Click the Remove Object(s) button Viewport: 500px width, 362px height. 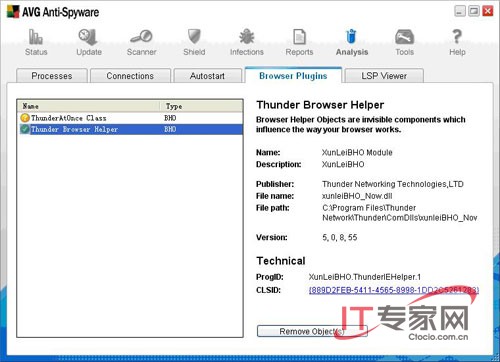click(312, 331)
